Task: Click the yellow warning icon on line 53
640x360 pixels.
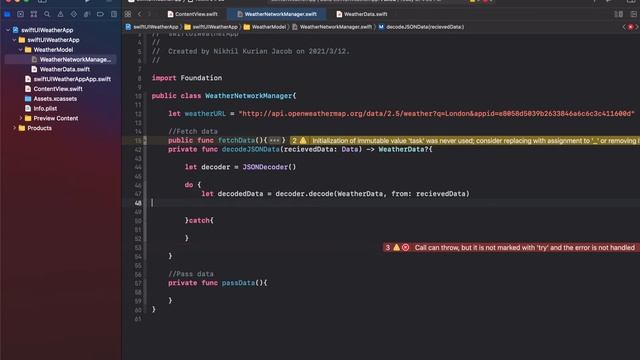Action: click(396, 247)
